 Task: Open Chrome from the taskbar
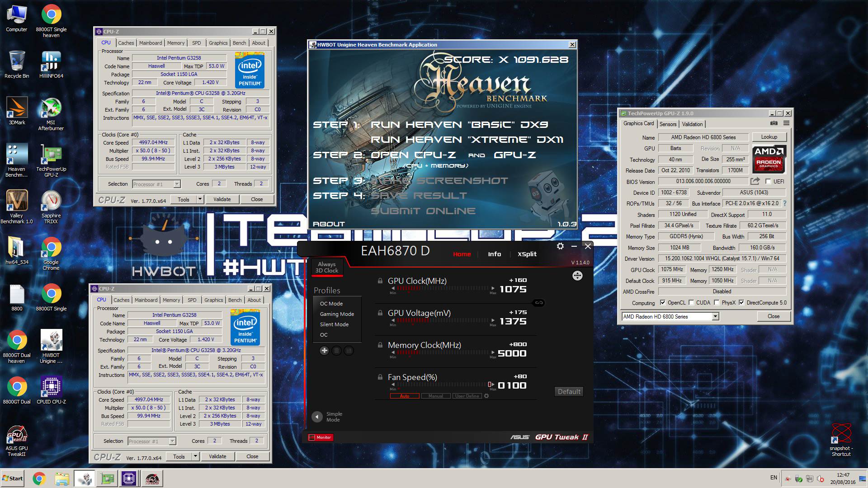point(39,479)
